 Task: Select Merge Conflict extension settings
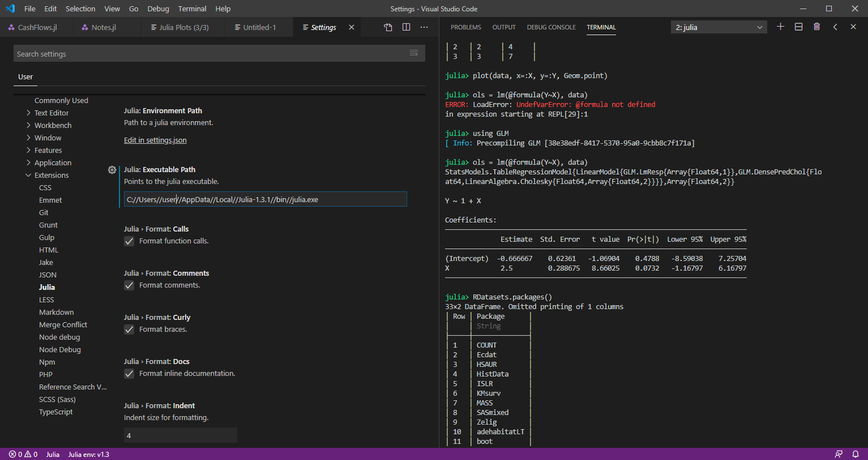[63, 325]
